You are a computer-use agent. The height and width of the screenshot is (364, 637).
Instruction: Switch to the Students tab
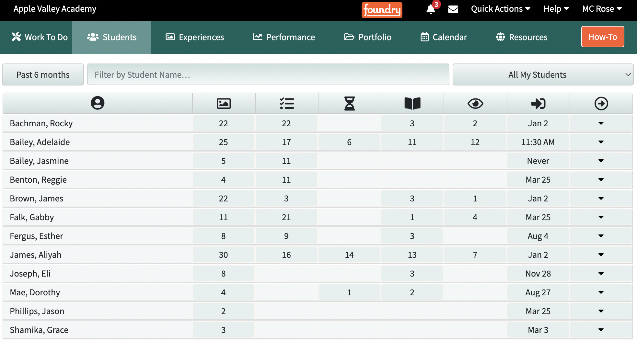pos(112,37)
